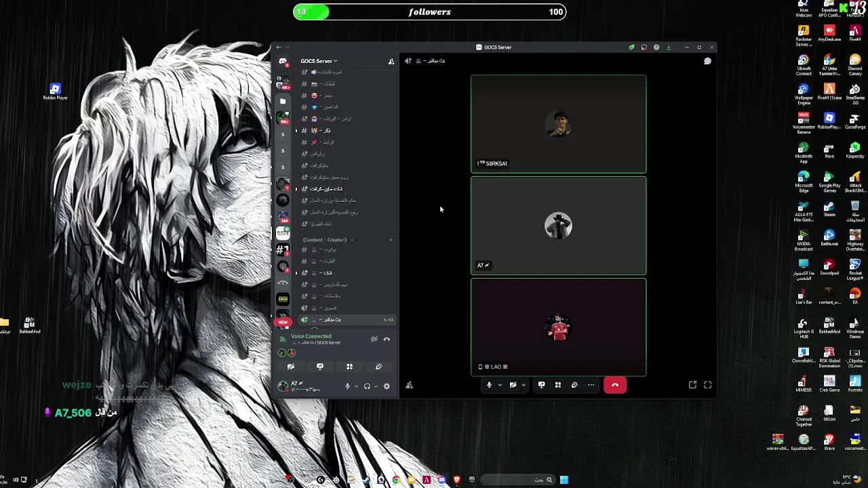Viewport: 868px width, 488px height.
Task: Click the Voice Connected status text
Action: pos(311,336)
